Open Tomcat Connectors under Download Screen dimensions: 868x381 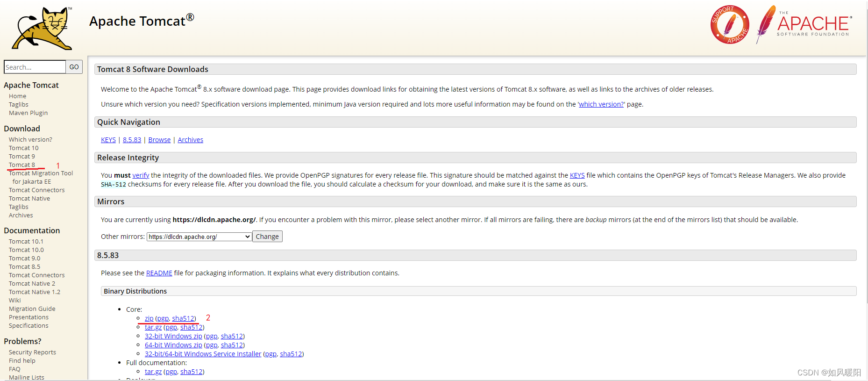37,190
